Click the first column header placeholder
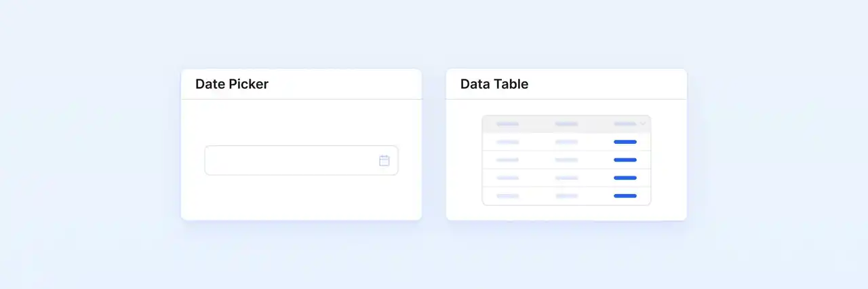This screenshot has height=289, width=868. click(x=507, y=124)
